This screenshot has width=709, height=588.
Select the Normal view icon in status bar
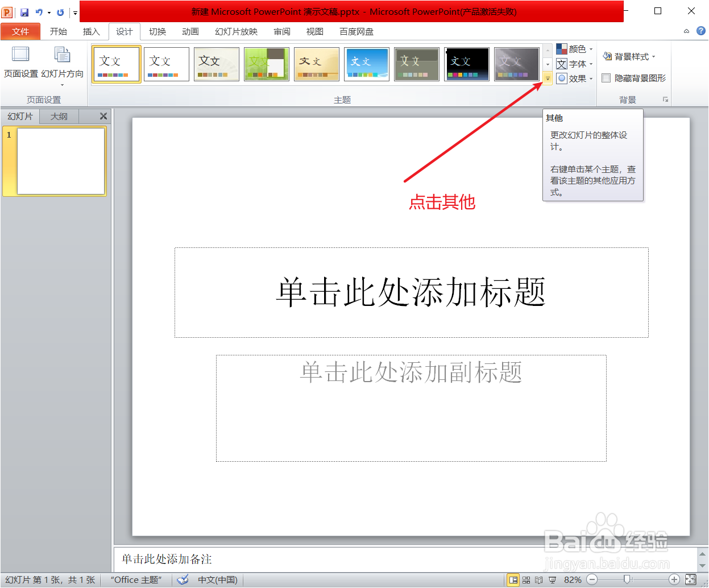(515, 579)
